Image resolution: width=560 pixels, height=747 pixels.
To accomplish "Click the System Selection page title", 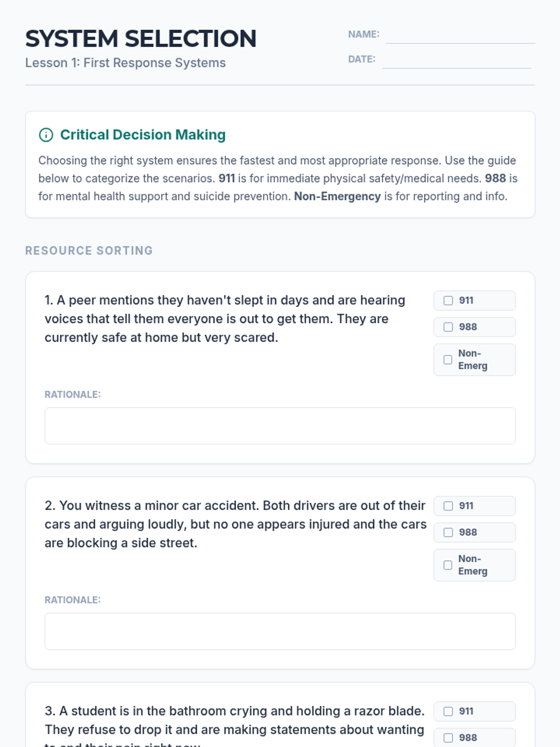I will [141, 39].
